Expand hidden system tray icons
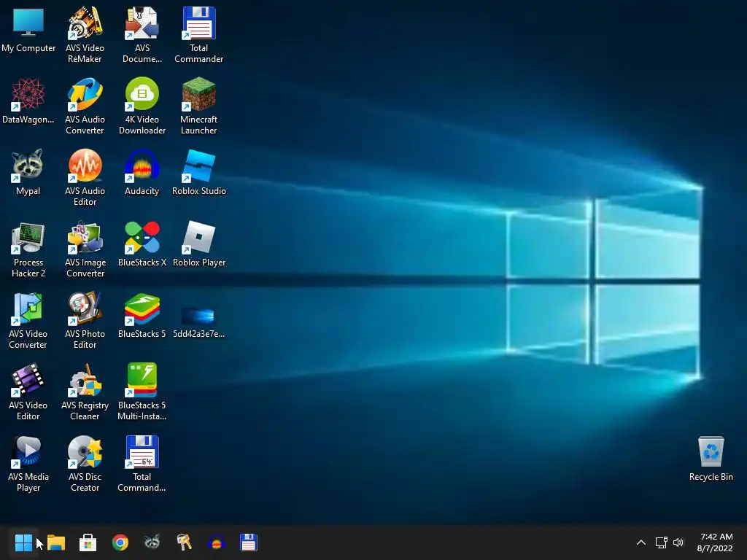The height and width of the screenshot is (560, 747). pyautogui.click(x=641, y=542)
